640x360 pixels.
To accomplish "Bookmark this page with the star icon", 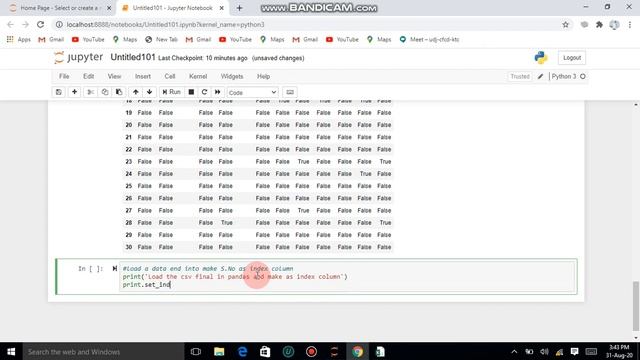I will [x=565, y=24].
